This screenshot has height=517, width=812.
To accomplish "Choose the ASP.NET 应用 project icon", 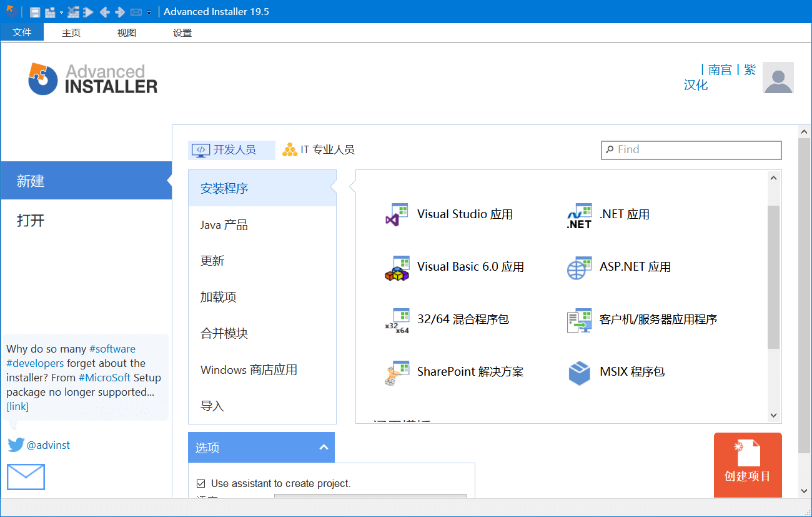I will click(x=579, y=268).
